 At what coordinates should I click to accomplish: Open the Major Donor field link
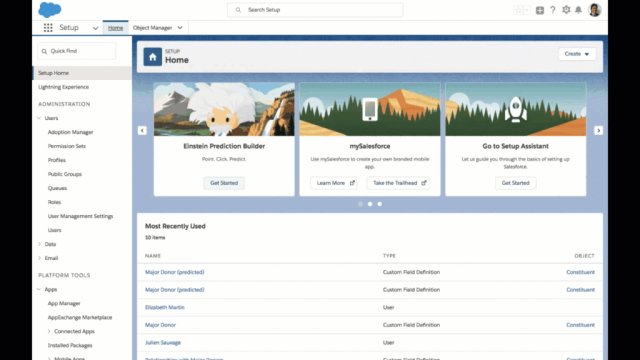(160, 325)
